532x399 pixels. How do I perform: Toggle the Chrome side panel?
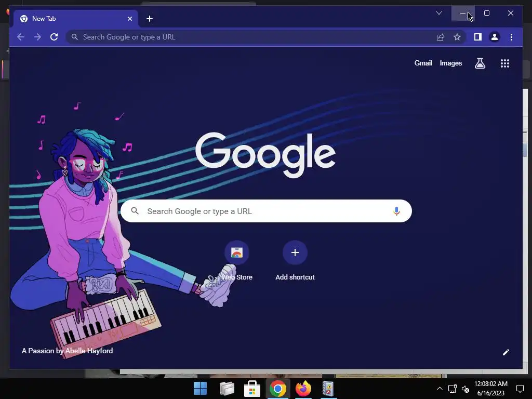click(x=478, y=37)
